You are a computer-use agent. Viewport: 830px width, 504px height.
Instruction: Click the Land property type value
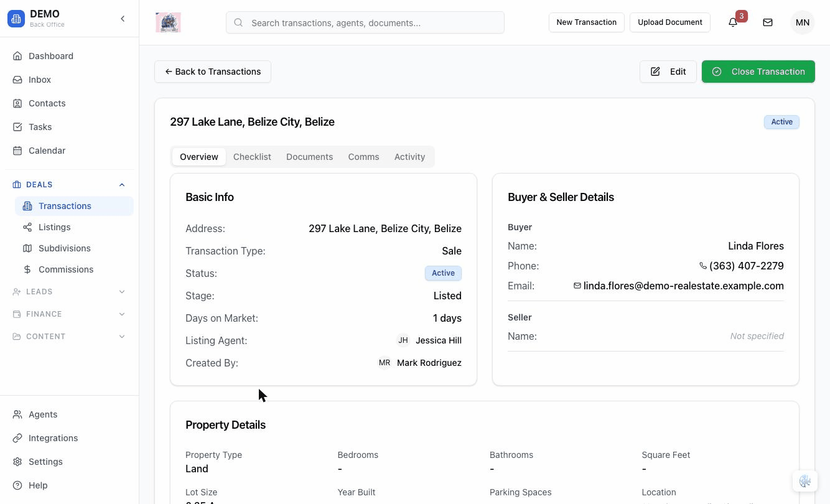(x=197, y=469)
